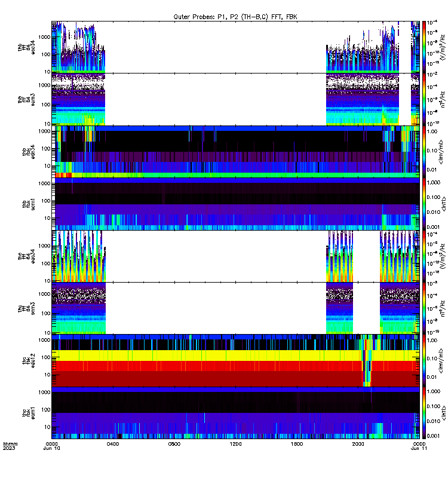Image resolution: width=448 pixels, height=478 pixels.
Task: Click the "thb fff 64 scm3" y-axis label
Action: (x=26, y=99)
